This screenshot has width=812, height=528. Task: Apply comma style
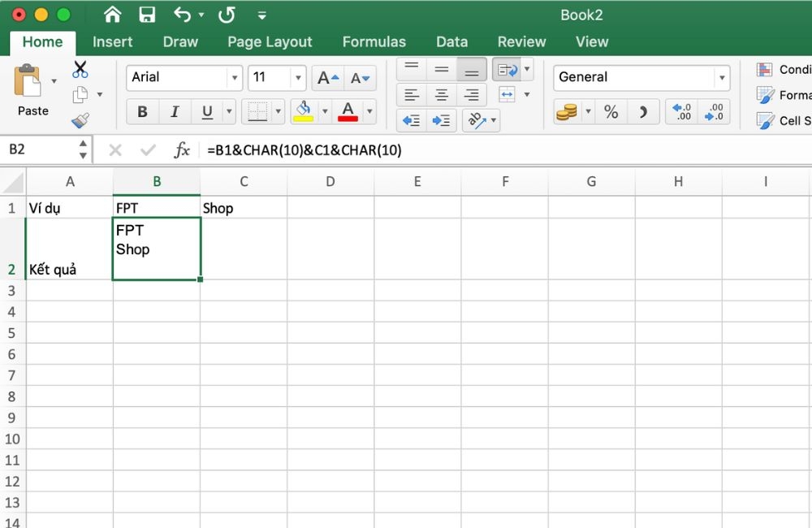click(642, 112)
